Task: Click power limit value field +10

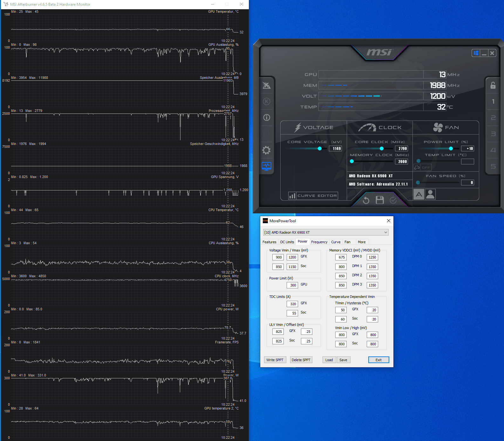Action: pyautogui.click(x=468, y=148)
